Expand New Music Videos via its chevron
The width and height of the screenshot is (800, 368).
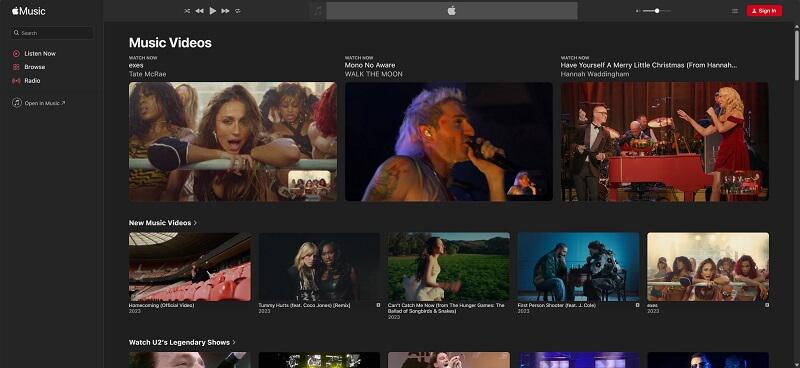(195, 223)
